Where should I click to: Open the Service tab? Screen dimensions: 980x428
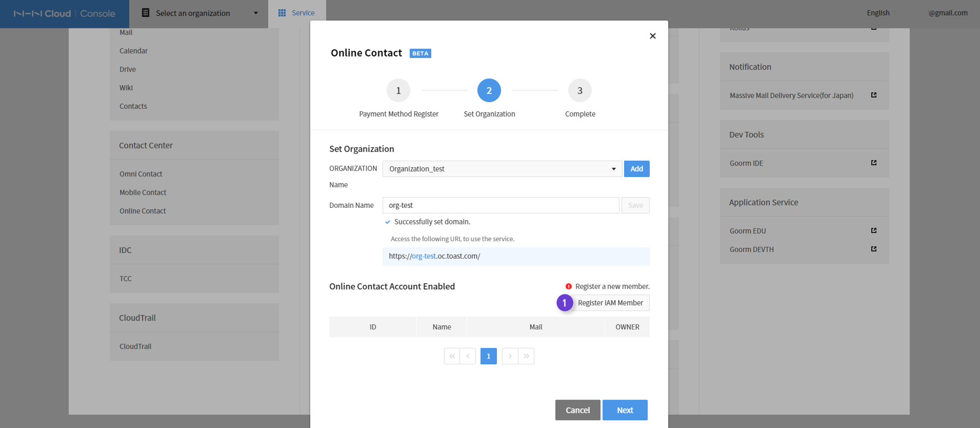click(x=296, y=13)
